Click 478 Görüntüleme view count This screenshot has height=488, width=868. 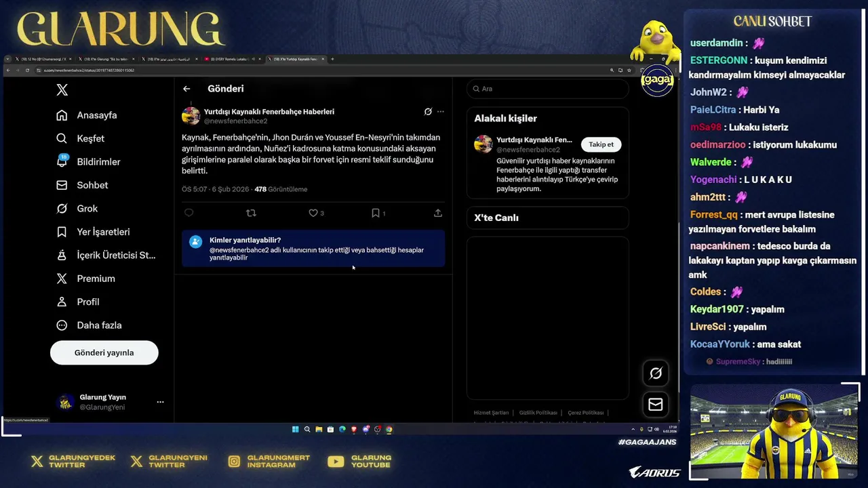(x=281, y=189)
